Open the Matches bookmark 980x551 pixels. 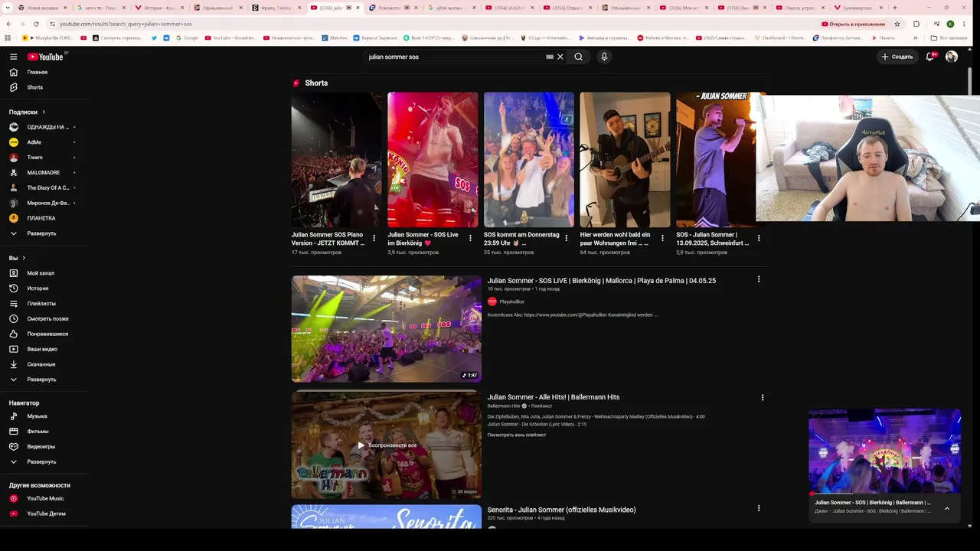(x=335, y=37)
